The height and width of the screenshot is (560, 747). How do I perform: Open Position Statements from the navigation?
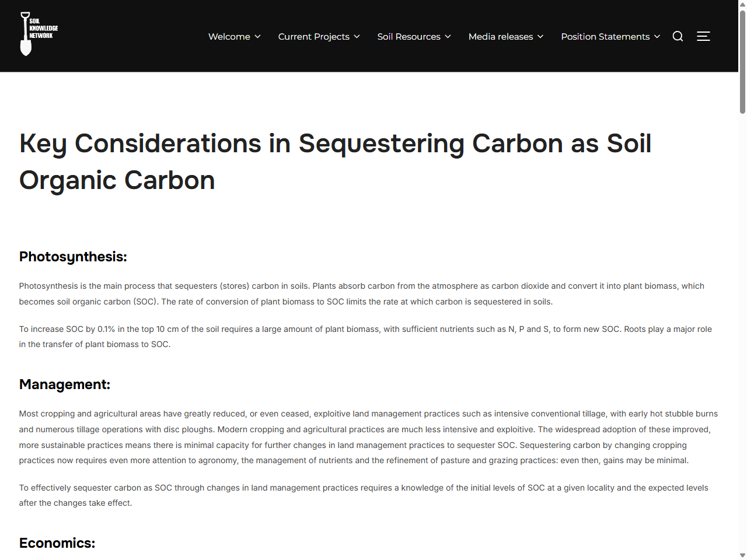(605, 36)
